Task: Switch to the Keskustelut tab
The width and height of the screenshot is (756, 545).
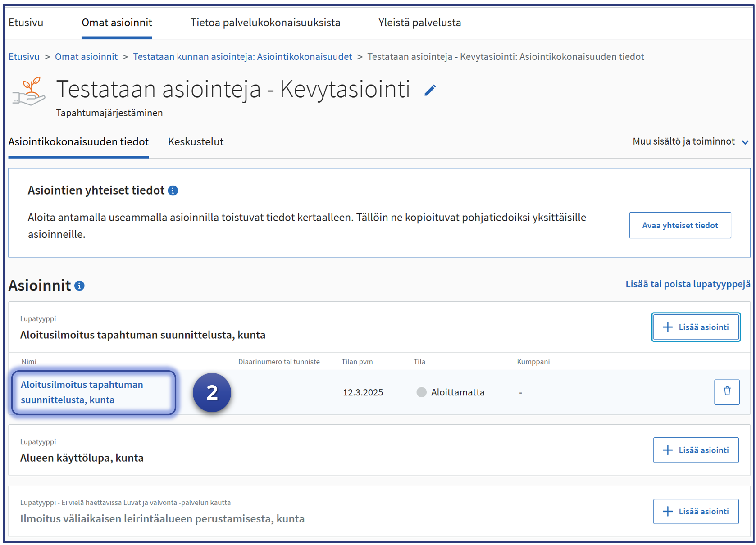Action: click(196, 142)
